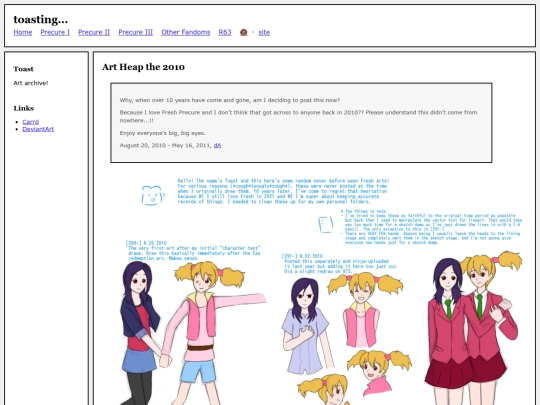Open the R63 section
Viewport: 540px width, 405px height.
point(225,32)
